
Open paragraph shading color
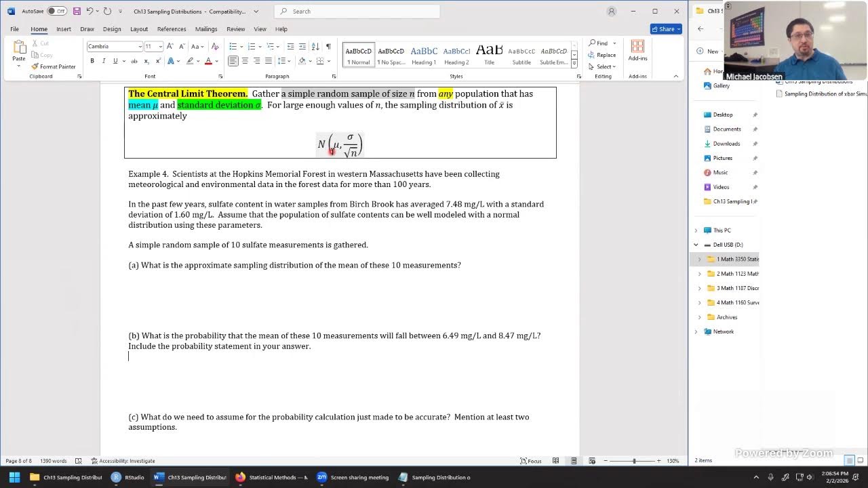click(x=302, y=61)
